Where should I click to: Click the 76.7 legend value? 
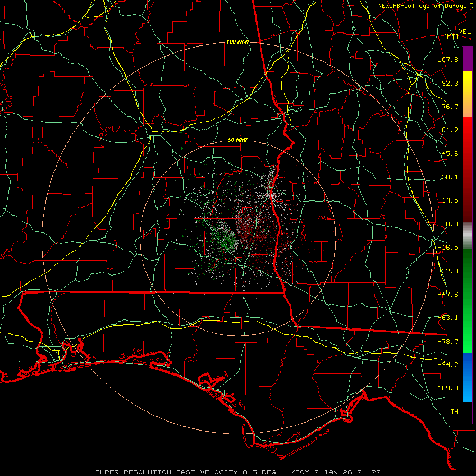[x=450, y=106]
